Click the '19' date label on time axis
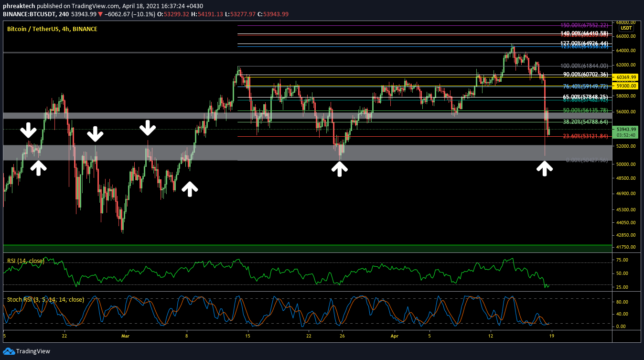 tap(552, 336)
